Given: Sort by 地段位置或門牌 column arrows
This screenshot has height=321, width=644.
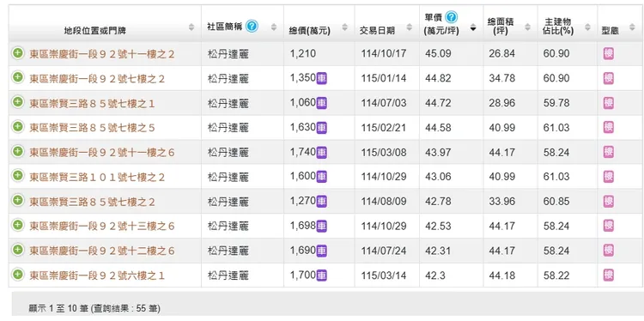Looking at the screenshot, I should click(x=191, y=27).
